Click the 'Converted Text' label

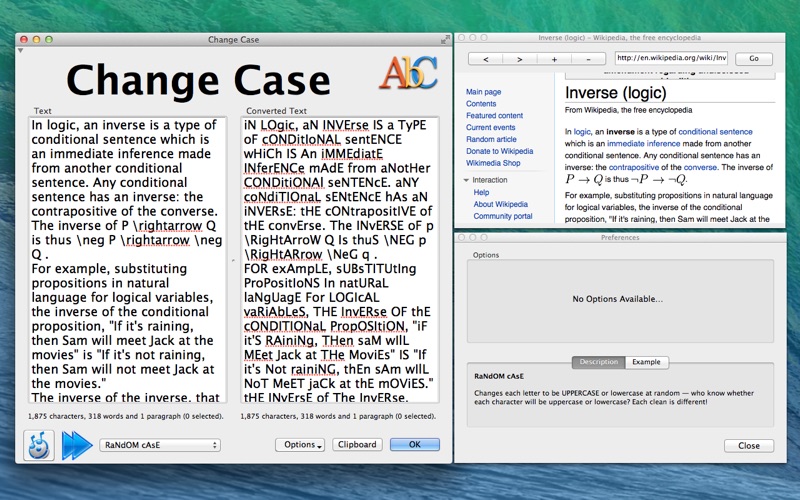click(277, 111)
